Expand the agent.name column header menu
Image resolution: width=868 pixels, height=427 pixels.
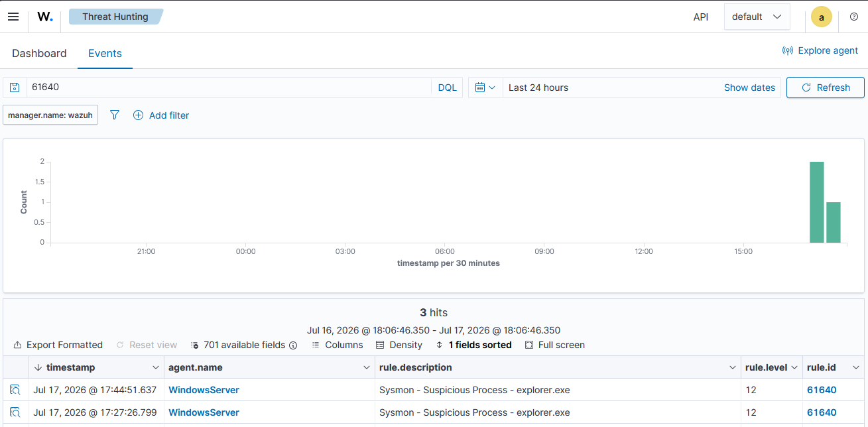367,367
